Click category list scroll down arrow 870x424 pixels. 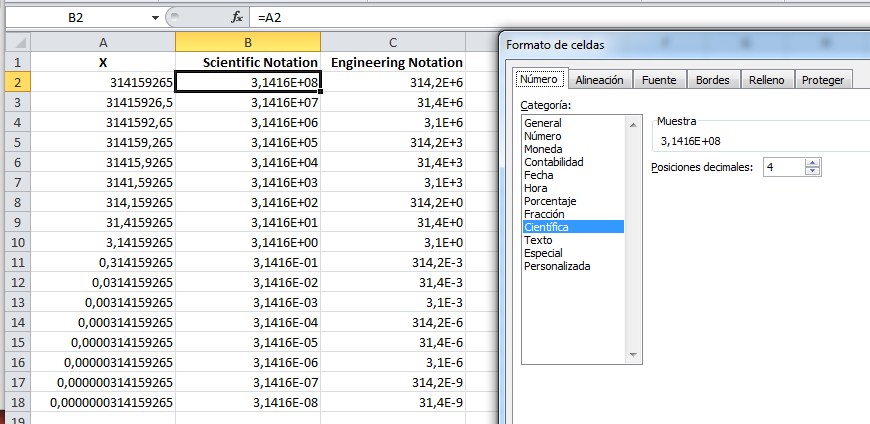633,354
